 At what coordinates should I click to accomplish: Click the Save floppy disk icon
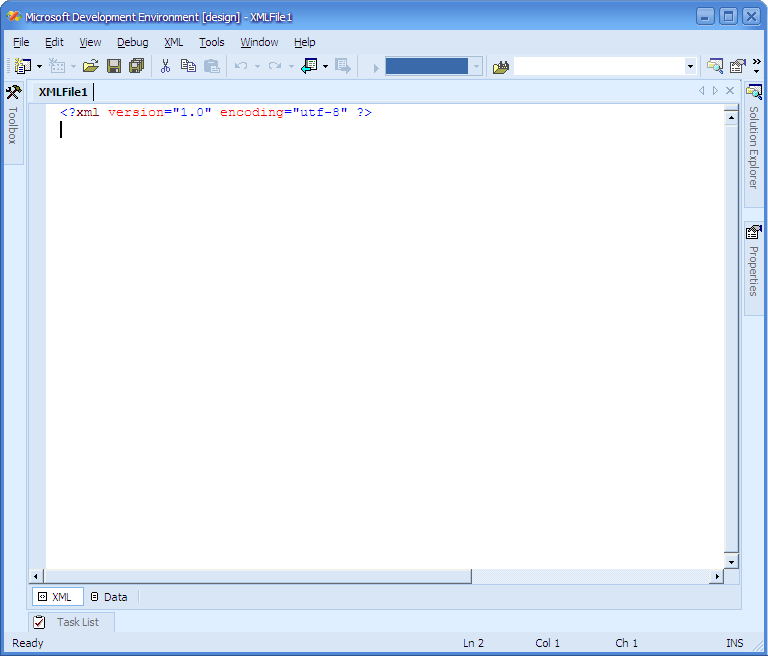tap(114, 66)
